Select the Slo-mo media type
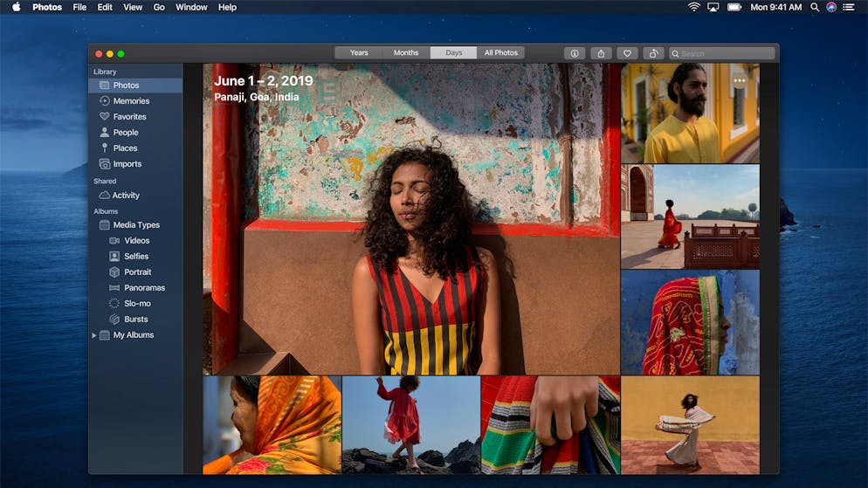This screenshot has width=868, height=488. (x=137, y=304)
